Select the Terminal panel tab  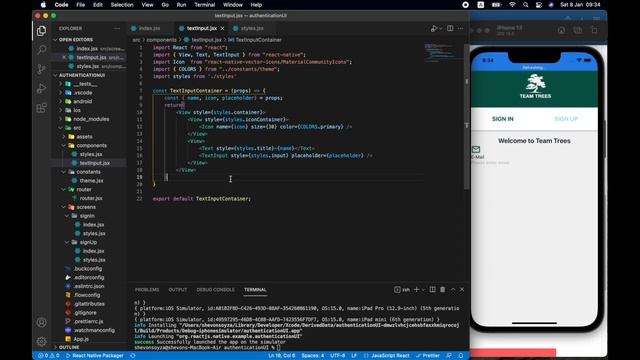[255, 289]
